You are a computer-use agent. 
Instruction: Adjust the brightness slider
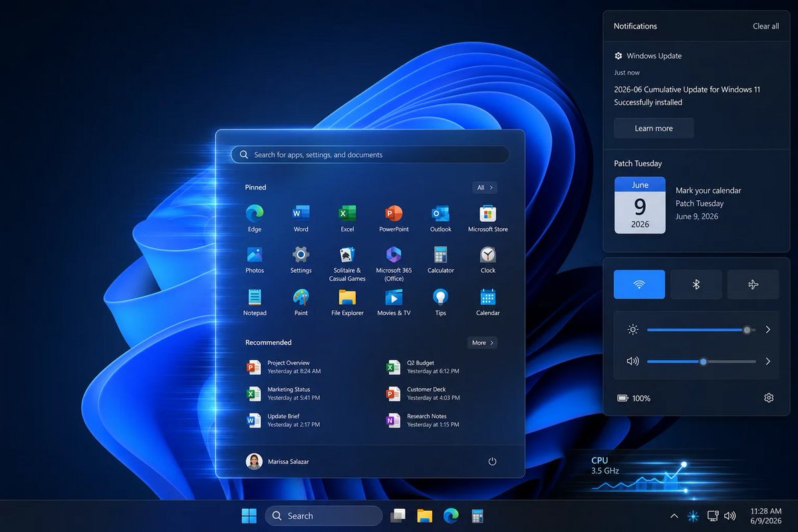[x=701, y=329]
